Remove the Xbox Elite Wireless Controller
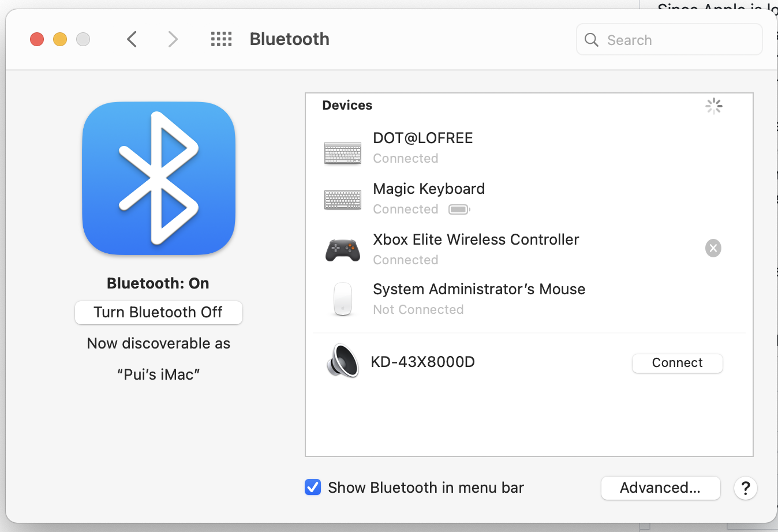Image resolution: width=778 pixels, height=532 pixels. 713,248
